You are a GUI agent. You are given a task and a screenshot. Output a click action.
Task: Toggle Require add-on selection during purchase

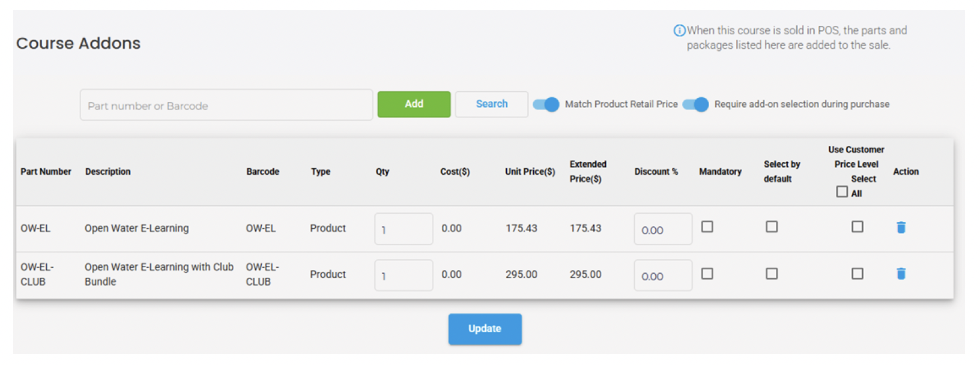click(695, 104)
